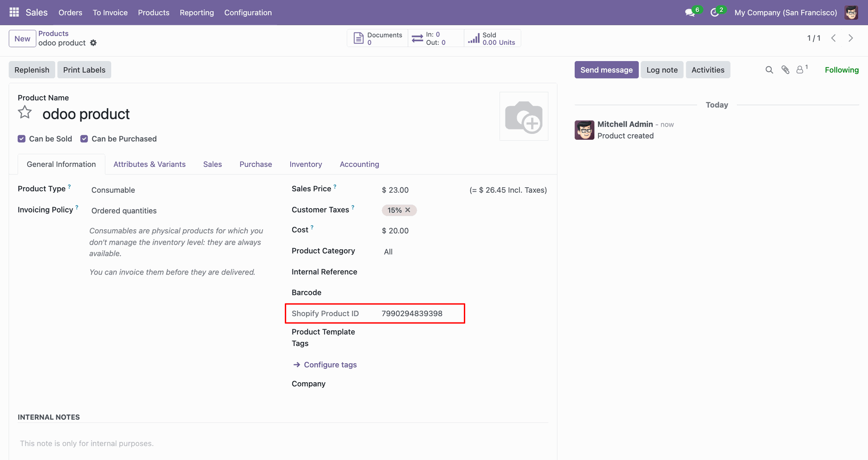Open the gear actions menu next to odoo product
The height and width of the screenshot is (460, 868).
click(93, 43)
